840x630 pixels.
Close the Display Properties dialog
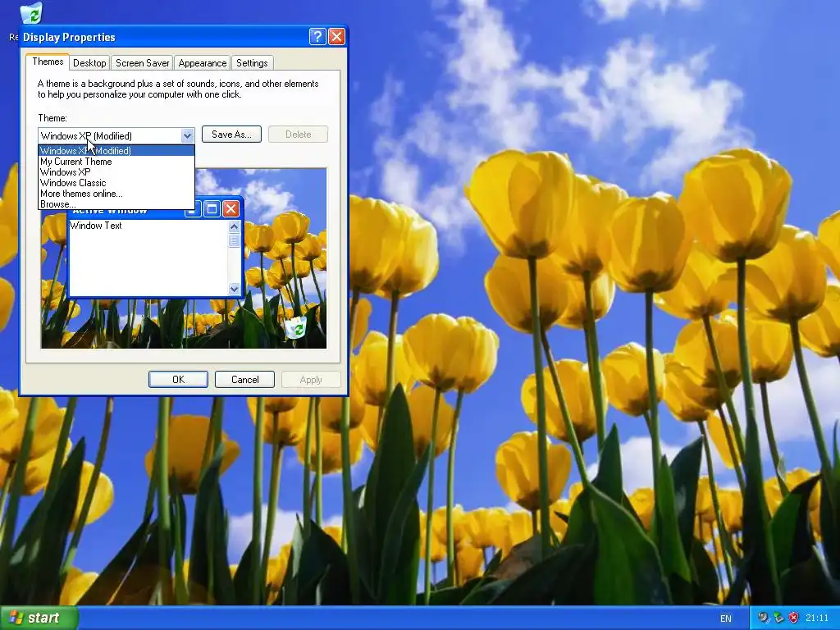pos(336,36)
